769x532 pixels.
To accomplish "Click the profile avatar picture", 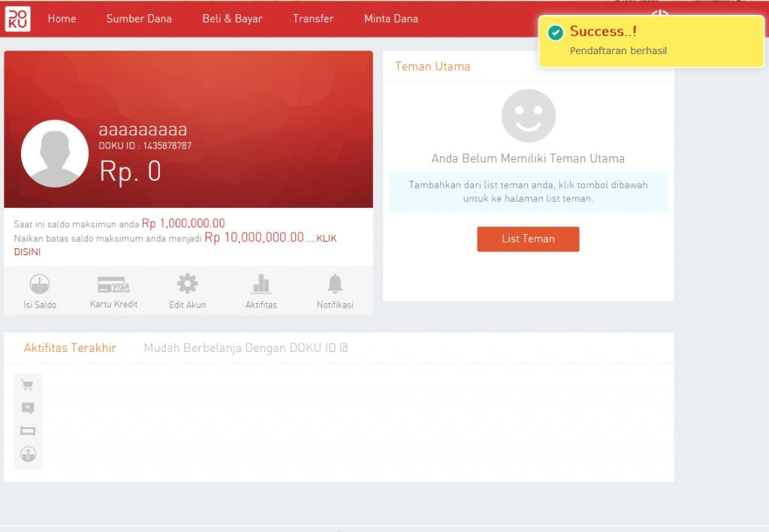I will coord(54,153).
